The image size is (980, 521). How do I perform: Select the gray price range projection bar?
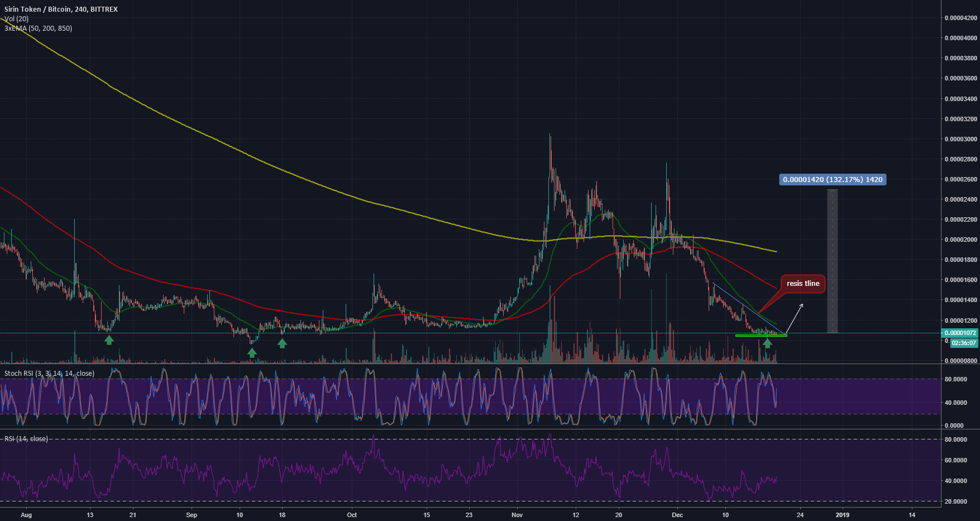pos(833,261)
